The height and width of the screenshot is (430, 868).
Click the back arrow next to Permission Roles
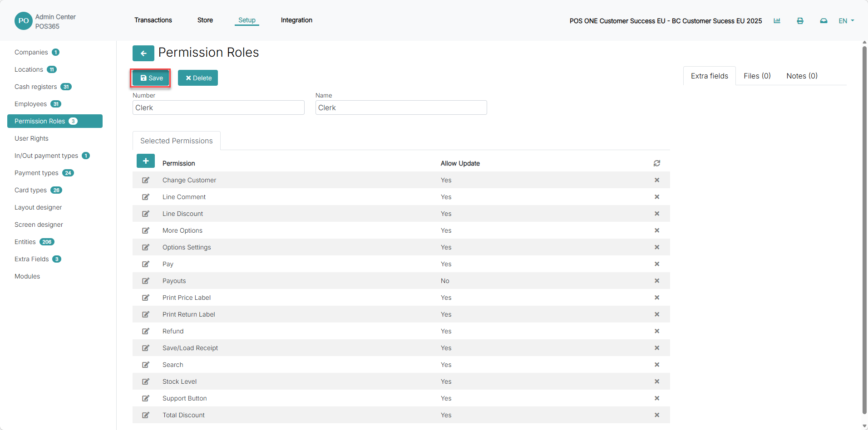point(143,53)
